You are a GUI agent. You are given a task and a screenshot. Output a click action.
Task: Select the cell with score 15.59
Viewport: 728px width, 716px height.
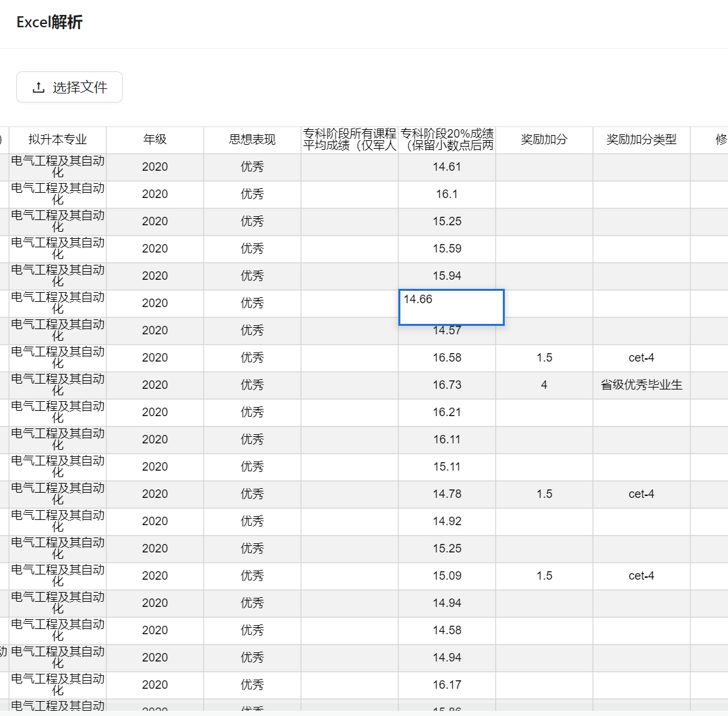click(x=447, y=249)
